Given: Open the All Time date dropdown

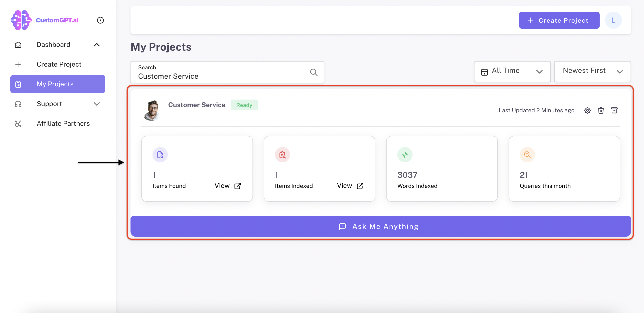Looking at the screenshot, I should [x=512, y=72].
